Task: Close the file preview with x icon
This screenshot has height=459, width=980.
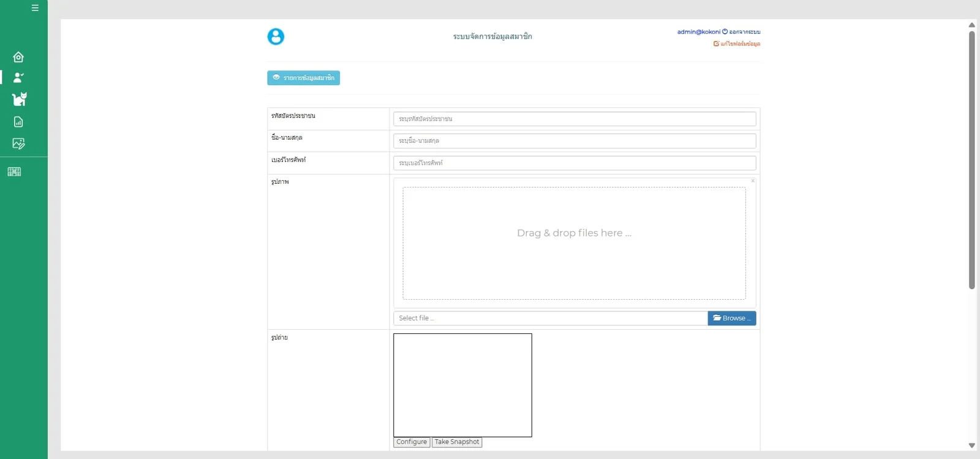Action: pyautogui.click(x=753, y=181)
